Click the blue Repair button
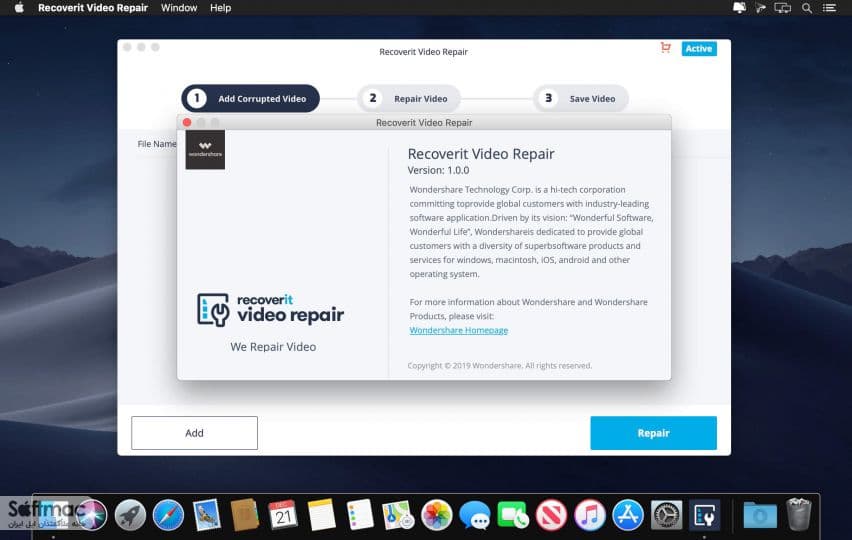852x540 pixels. [653, 433]
